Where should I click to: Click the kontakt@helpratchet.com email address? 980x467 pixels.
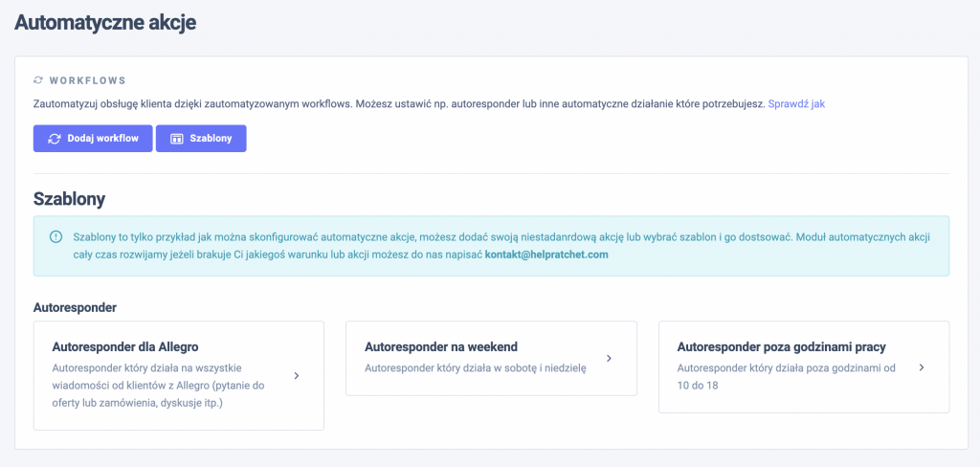coord(546,256)
